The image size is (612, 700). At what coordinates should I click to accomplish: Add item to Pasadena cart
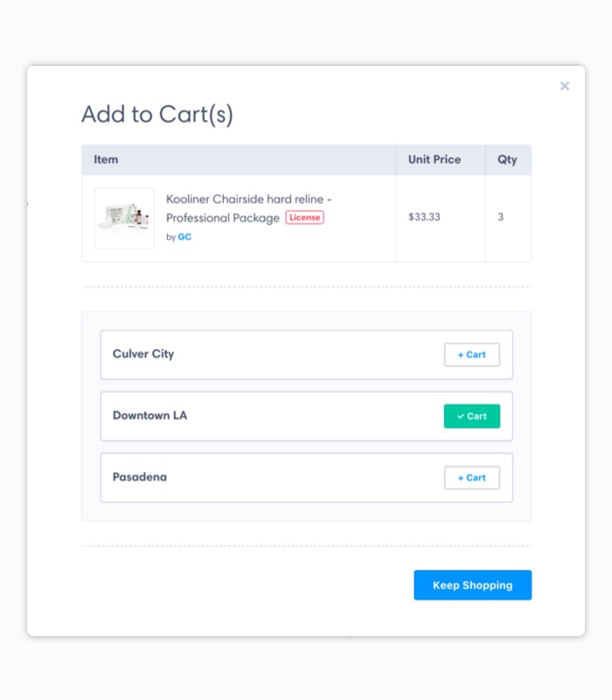(472, 478)
